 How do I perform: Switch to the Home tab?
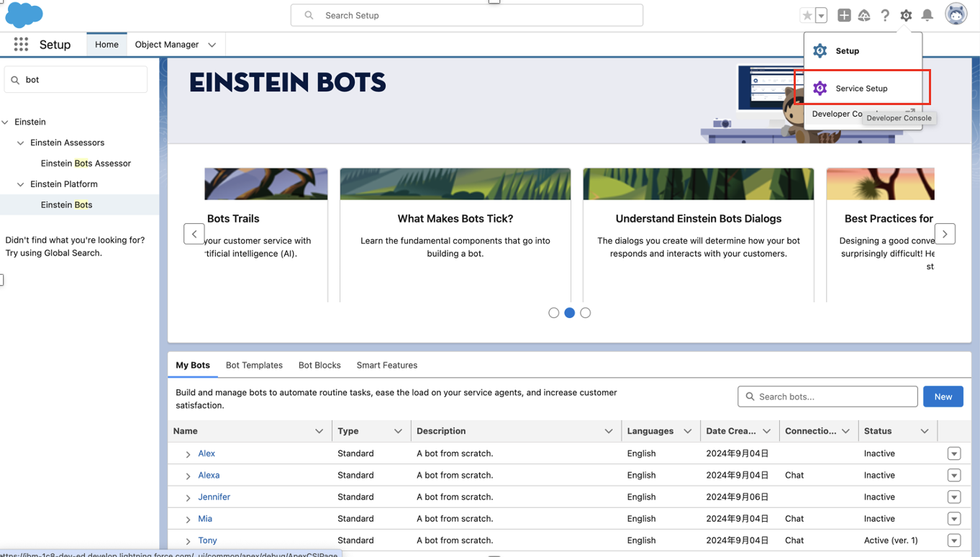pyautogui.click(x=106, y=45)
